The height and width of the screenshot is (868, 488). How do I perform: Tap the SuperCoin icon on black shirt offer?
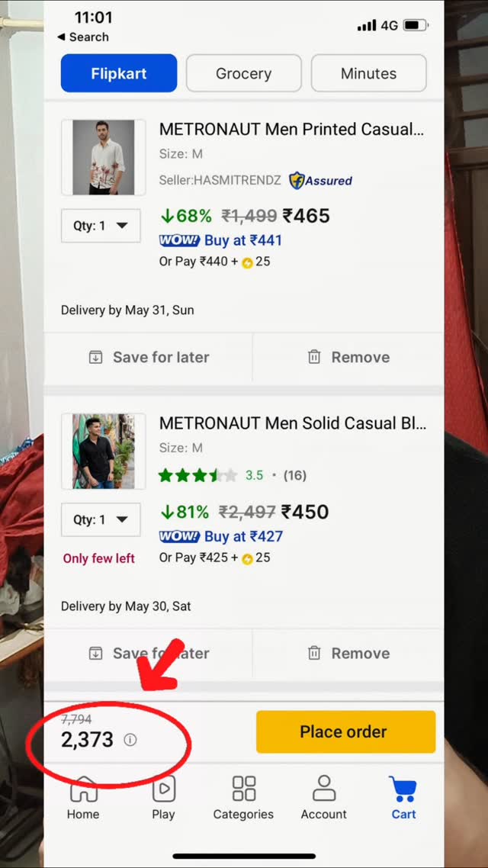click(x=247, y=558)
